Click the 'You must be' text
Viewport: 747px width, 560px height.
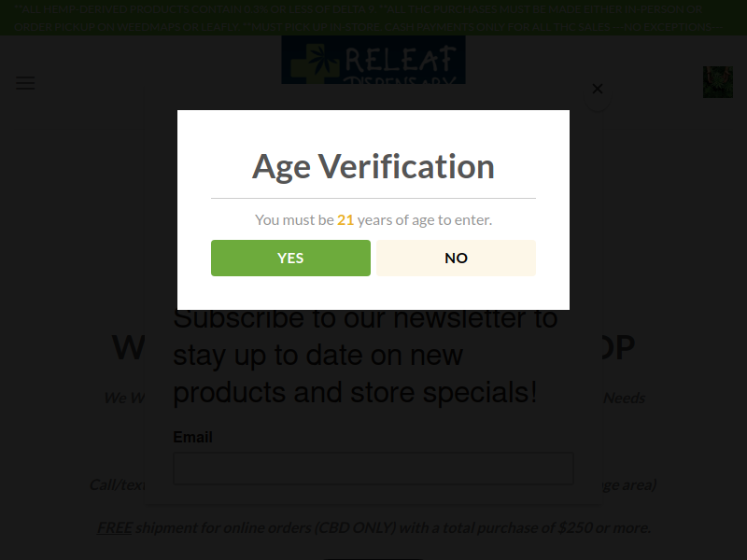pos(294,220)
